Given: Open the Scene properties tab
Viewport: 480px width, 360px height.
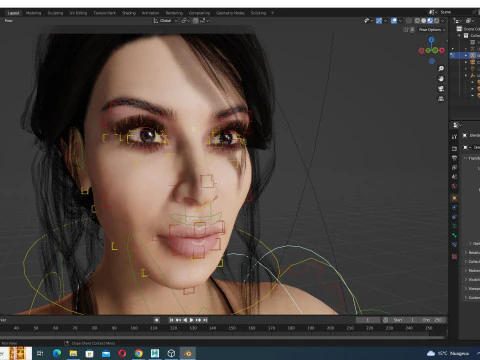Looking at the screenshot, I should [454, 177].
